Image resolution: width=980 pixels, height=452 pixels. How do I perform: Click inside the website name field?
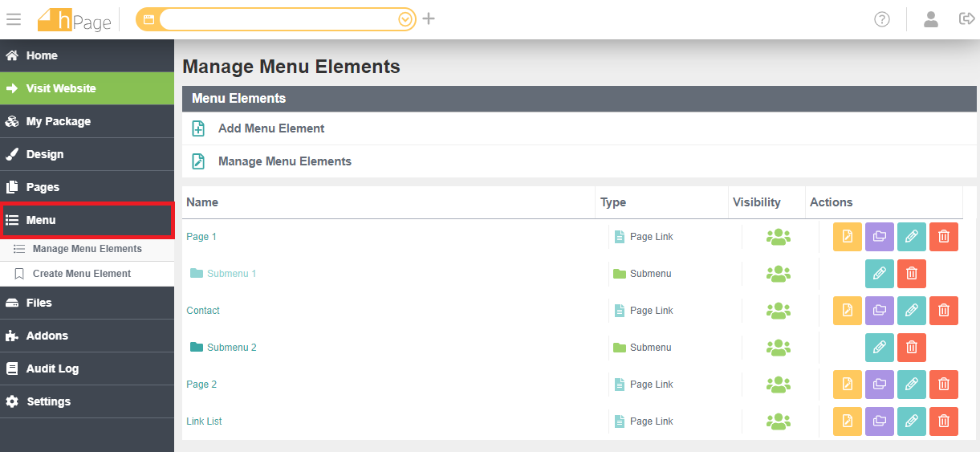point(278,19)
